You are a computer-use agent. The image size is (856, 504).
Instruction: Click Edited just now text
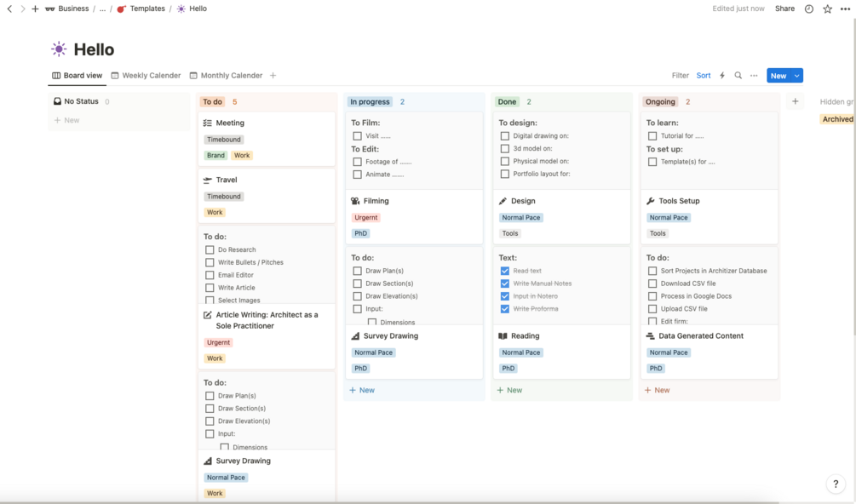[x=738, y=9]
